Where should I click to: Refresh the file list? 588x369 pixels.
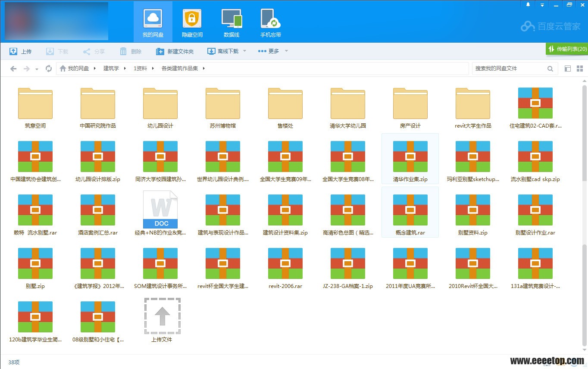click(x=49, y=69)
